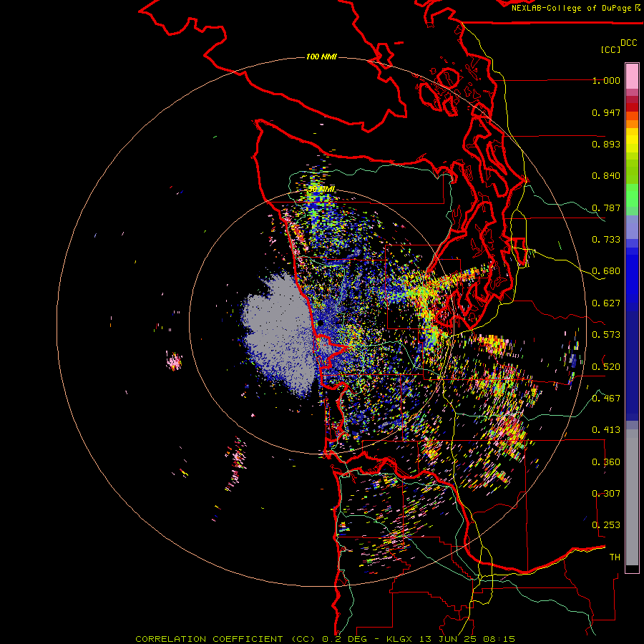Pick the gray segment near 0.307

[632, 497]
